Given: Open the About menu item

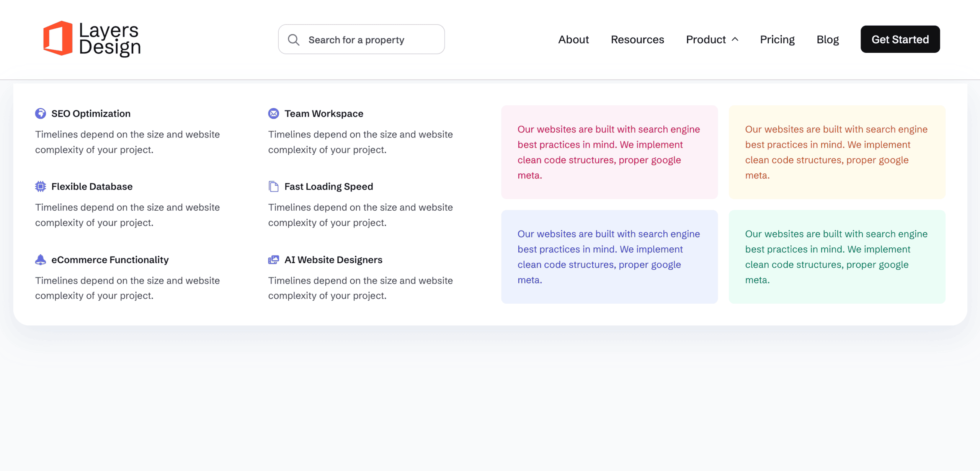Looking at the screenshot, I should (573, 39).
